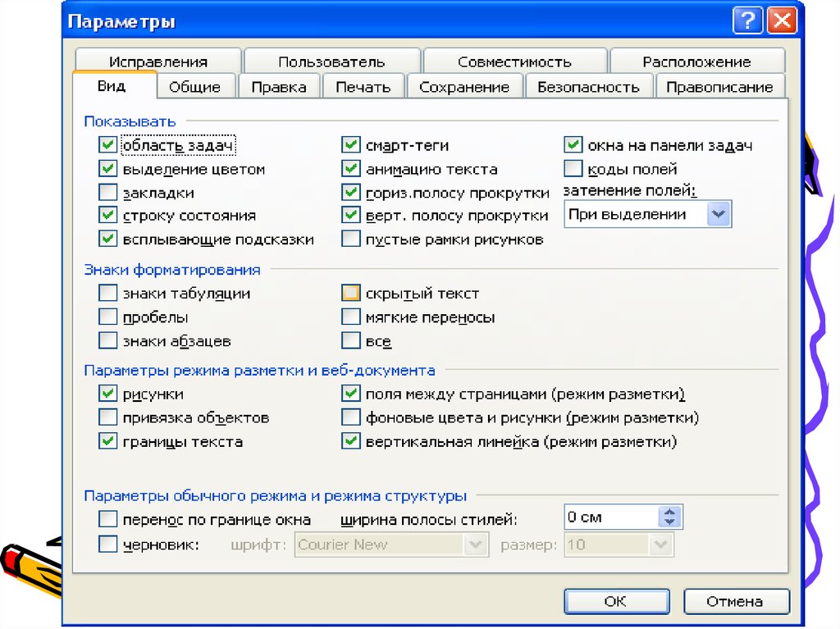The height and width of the screenshot is (629, 840).
Task: Click the ширина полосы стилей field
Action: 611,517
